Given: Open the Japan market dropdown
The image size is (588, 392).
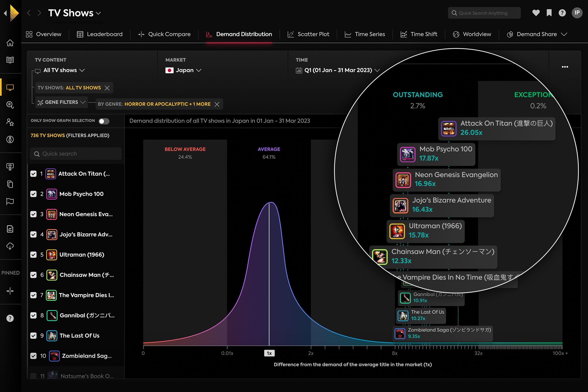Looking at the screenshot, I should tap(183, 70).
